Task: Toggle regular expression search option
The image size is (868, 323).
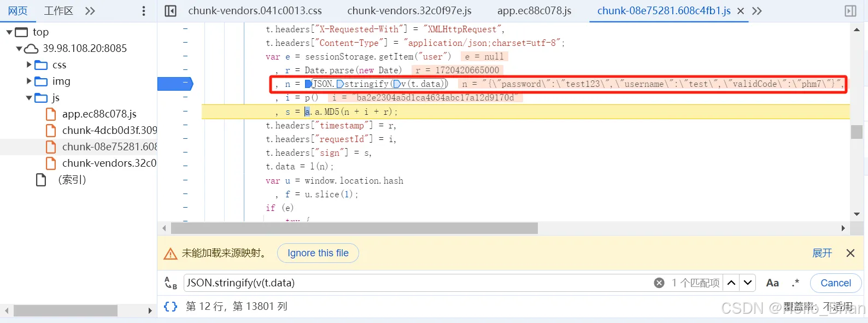Action: [x=795, y=283]
